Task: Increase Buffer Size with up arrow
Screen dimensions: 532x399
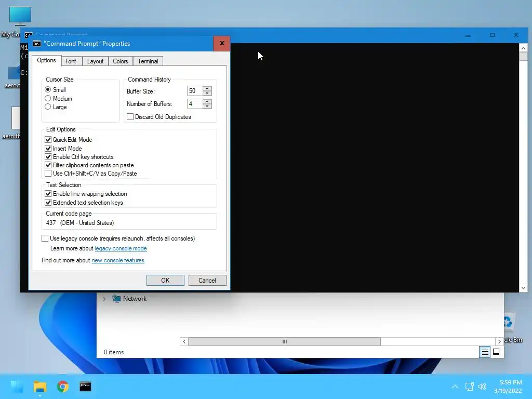Action: (207, 88)
